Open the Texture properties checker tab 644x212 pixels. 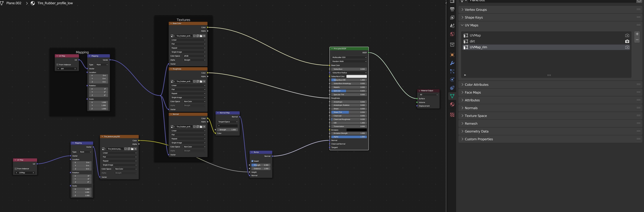click(x=452, y=115)
